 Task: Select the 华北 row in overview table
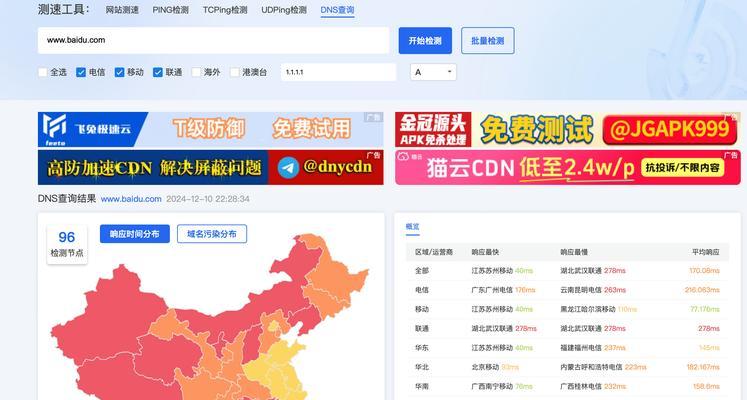point(567,367)
